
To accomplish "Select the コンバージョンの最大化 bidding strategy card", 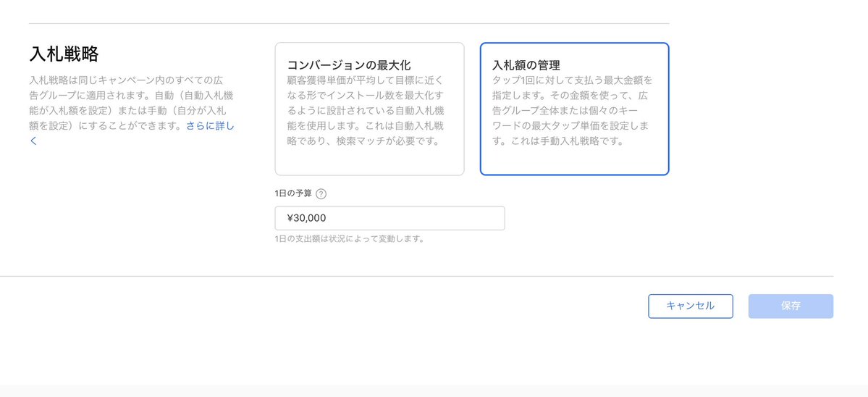I will coord(369,109).
